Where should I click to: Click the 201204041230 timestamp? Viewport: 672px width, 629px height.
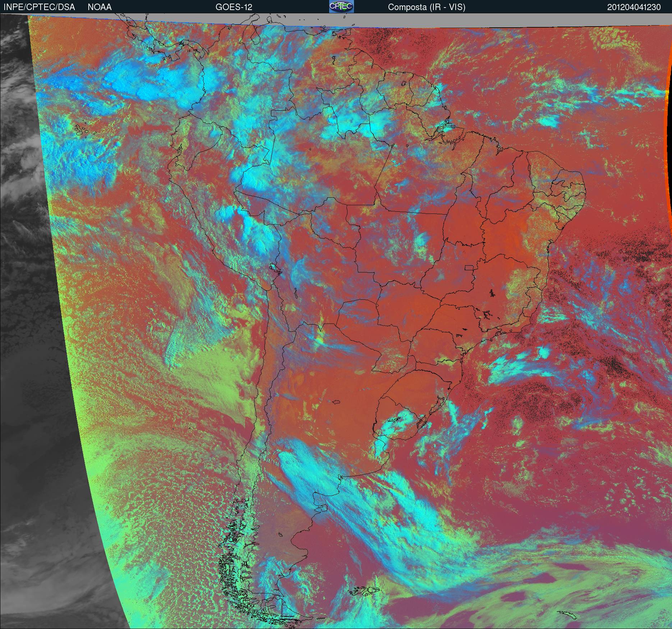coord(634,7)
